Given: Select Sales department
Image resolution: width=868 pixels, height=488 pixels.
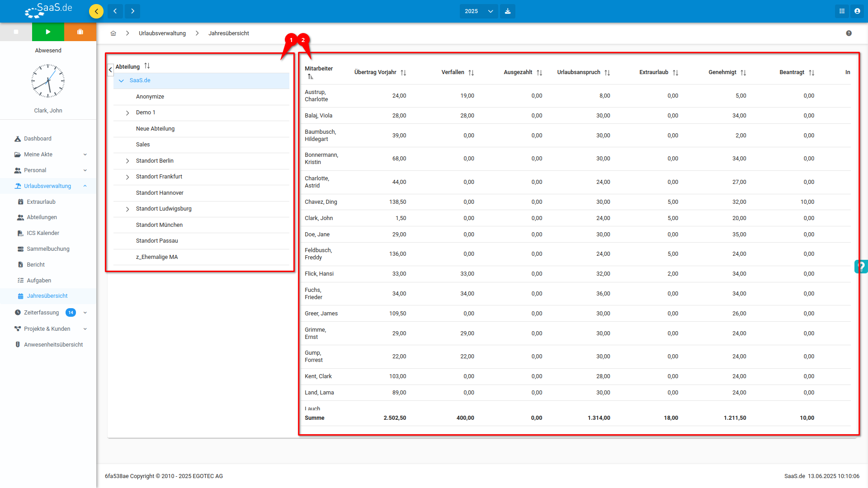Looking at the screenshot, I should coord(201,145).
